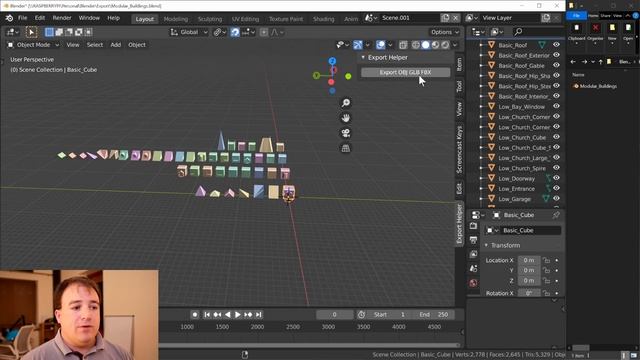Hide Low_Garage with its eye icon

coord(556,199)
